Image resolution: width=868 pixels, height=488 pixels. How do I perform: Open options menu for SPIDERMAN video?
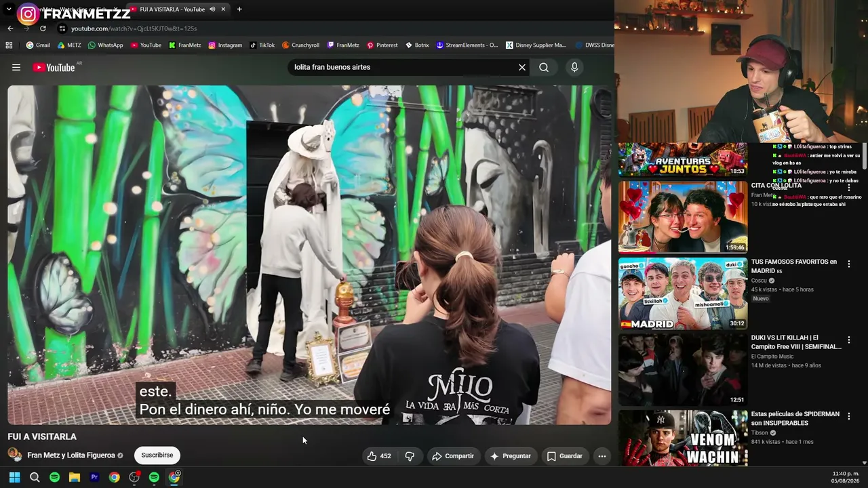(x=848, y=416)
